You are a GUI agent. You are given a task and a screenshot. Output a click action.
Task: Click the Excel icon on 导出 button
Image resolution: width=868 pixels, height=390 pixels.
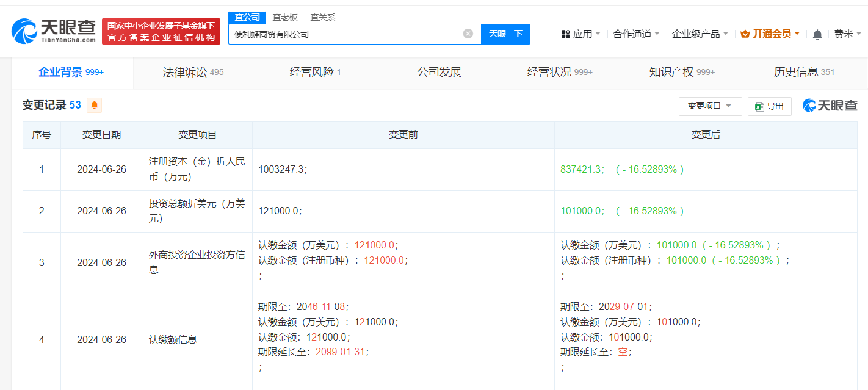click(x=758, y=106)
